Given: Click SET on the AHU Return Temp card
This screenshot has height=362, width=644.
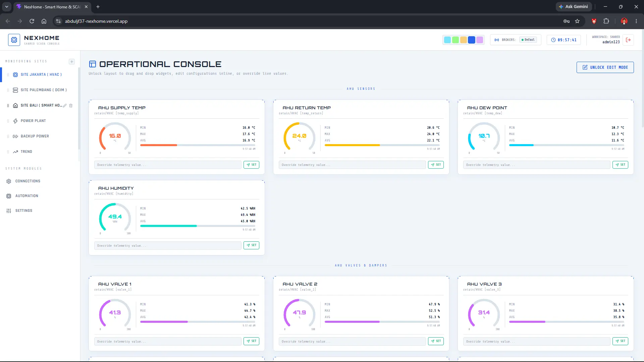Looking at the screenshot, I should [x=436, y=165].
